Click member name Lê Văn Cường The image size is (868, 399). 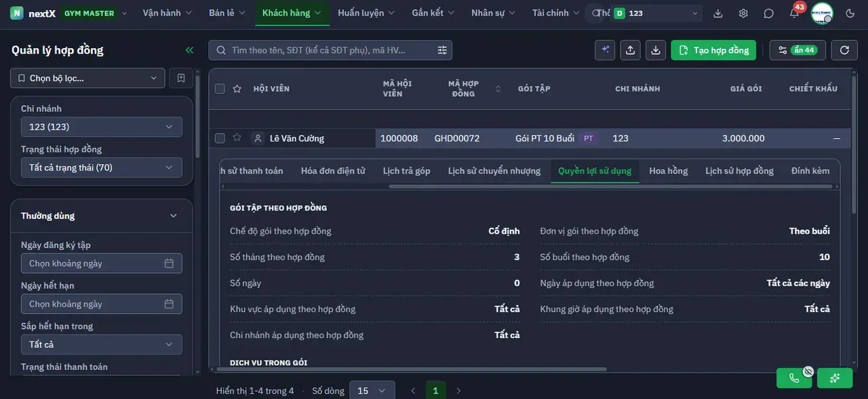tap(297, 138)
